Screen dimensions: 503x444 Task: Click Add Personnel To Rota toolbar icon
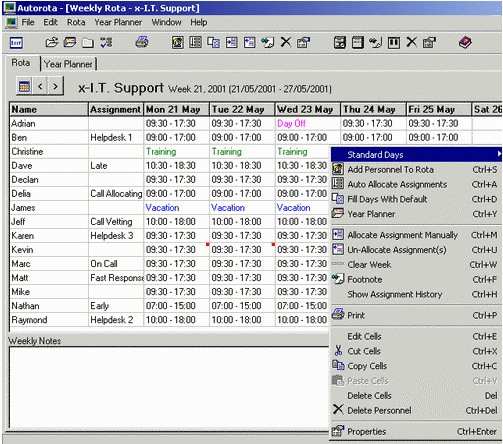click(x=178, y=42)
